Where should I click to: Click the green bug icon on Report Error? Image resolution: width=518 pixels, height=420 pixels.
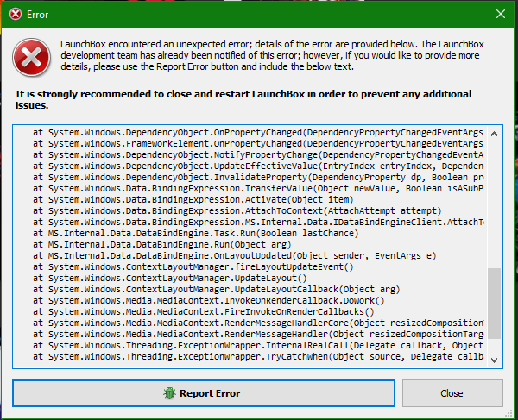tap(169, 393)
